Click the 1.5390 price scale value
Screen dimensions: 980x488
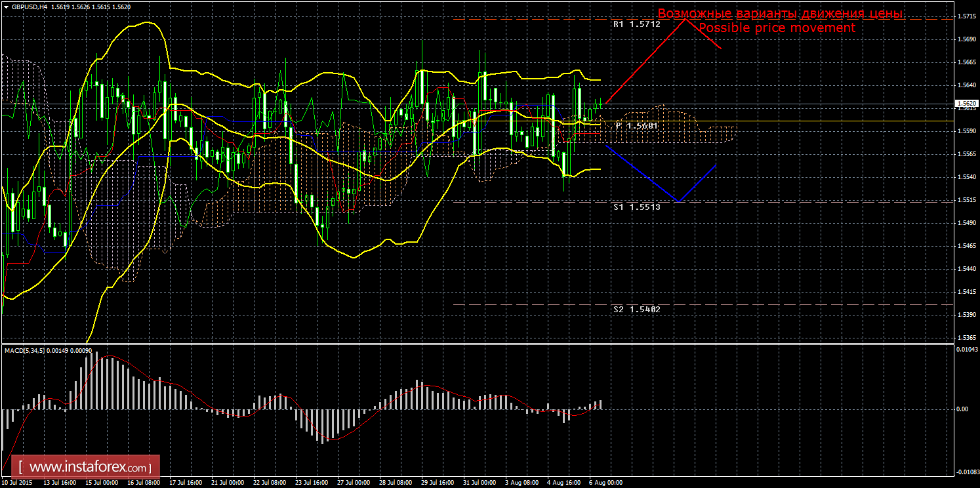click(964, 315)
